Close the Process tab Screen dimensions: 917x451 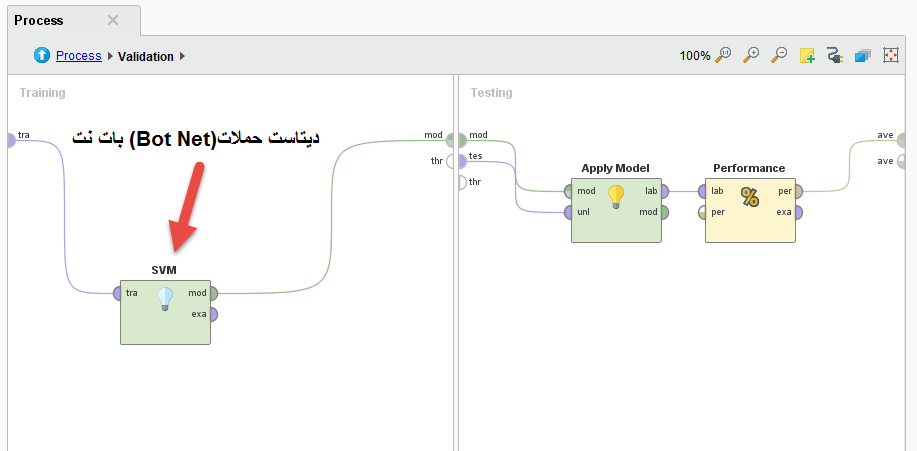[113, 20]
